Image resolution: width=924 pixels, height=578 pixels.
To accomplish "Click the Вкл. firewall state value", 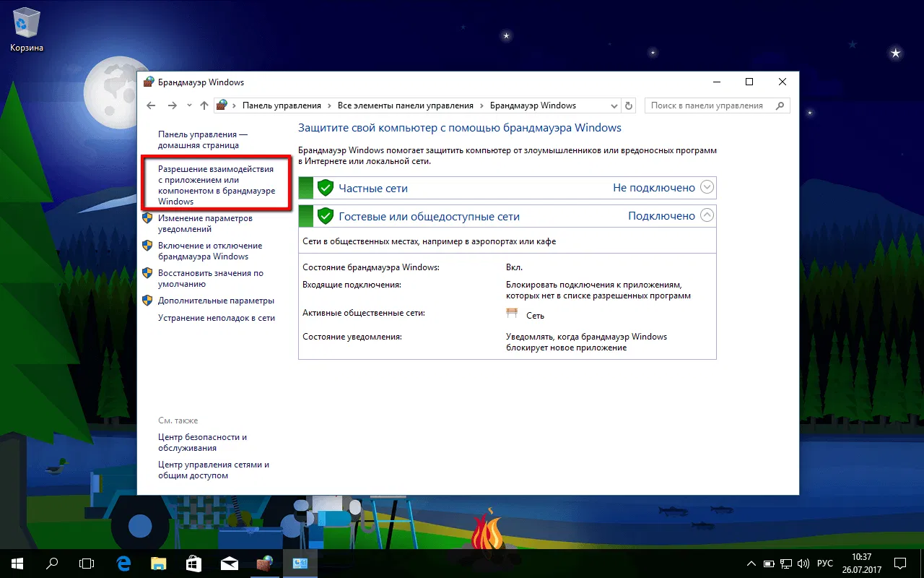I will pos(515,267).
